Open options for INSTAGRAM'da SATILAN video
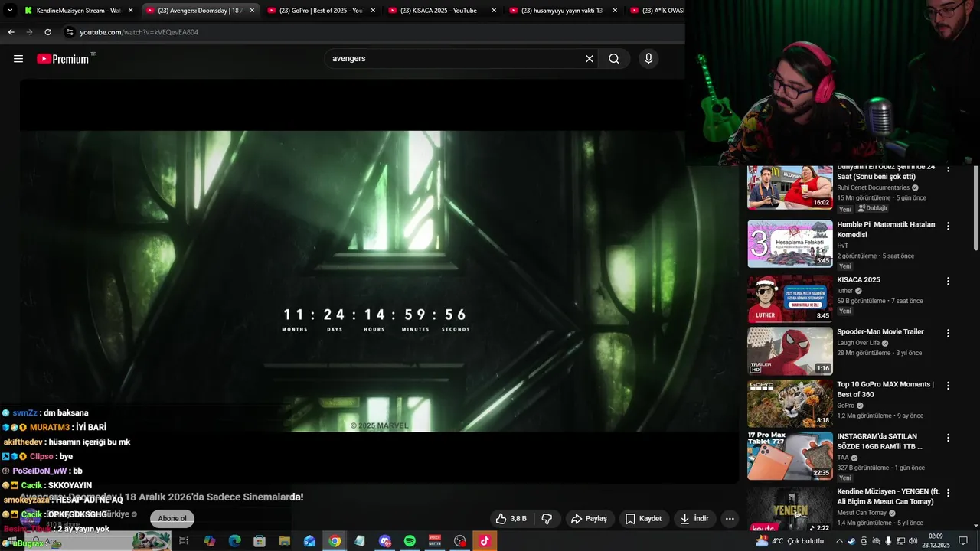Viewport: 980px width, 551px height. (948, 438)
